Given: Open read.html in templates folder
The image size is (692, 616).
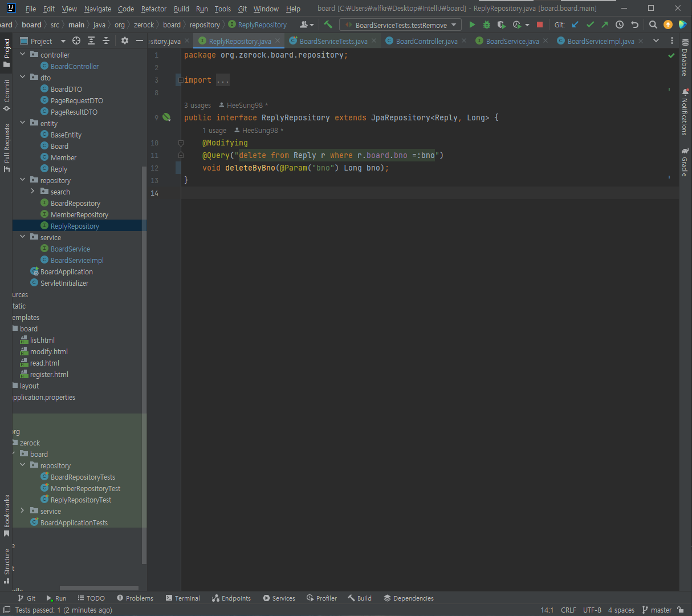Looking at the screenshot, I should [x=44, y=363].
